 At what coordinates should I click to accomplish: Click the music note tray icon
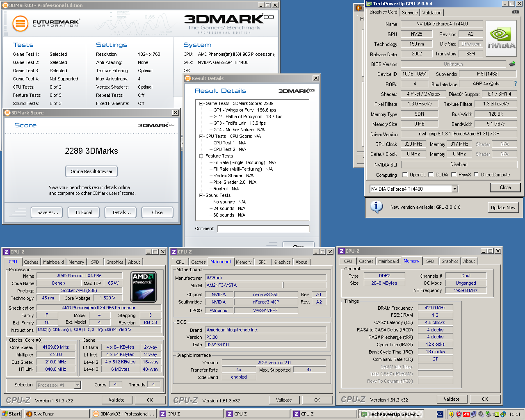coord(502,414)
